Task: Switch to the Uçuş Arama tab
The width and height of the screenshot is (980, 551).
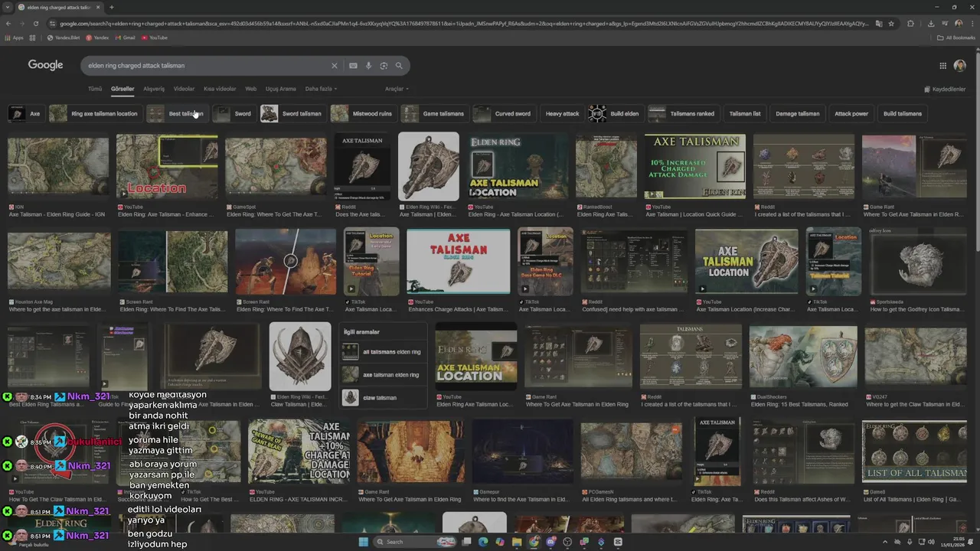Action: pyautogui.click(x=280, y=89)
